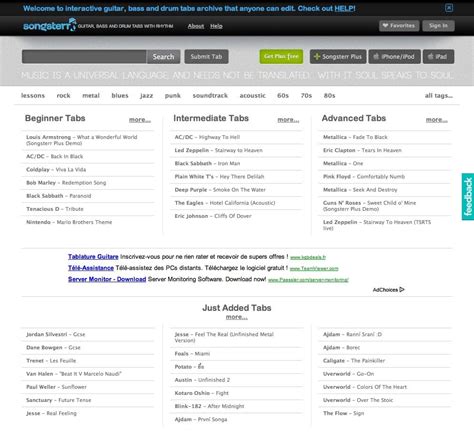Select the metal tag

(x=91, y=96)
